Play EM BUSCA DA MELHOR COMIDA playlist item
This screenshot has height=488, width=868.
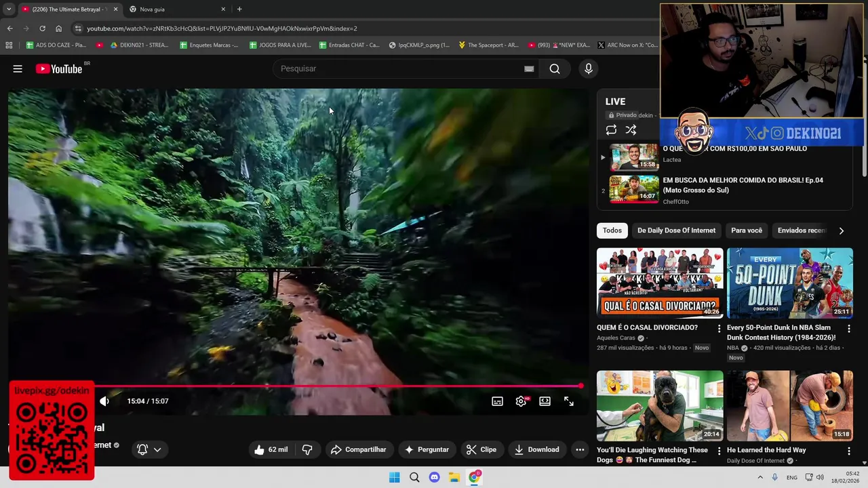(x=725, y=190)
